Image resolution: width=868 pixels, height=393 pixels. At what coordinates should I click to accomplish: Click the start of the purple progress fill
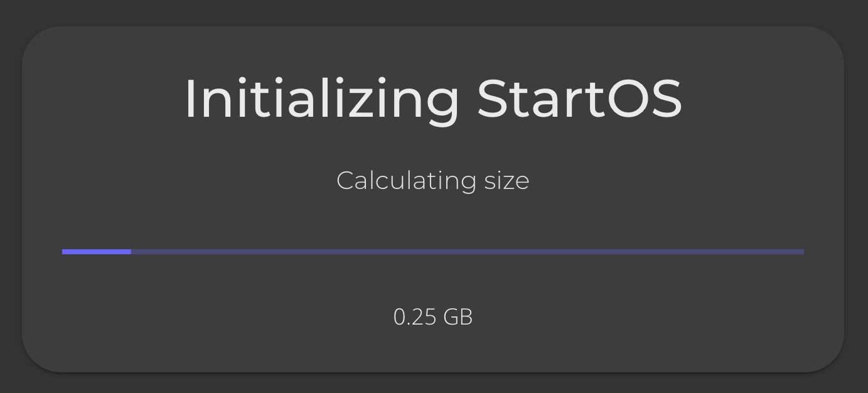click(65, 252)
